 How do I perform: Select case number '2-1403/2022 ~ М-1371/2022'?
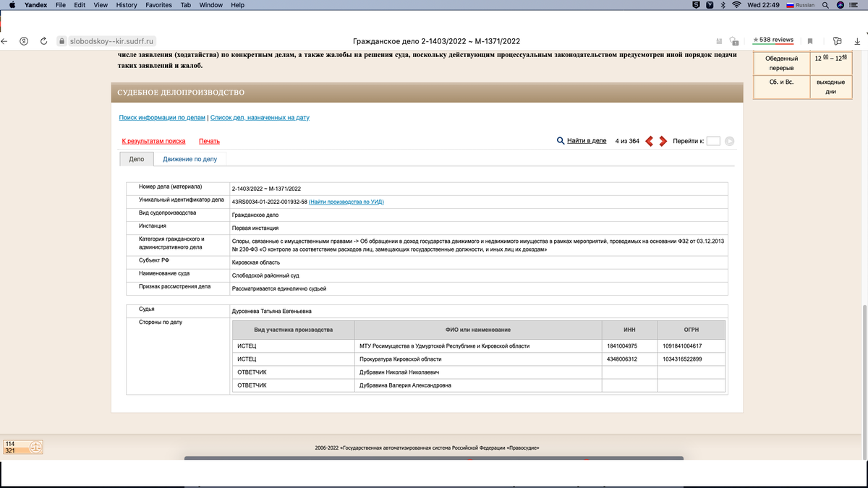(266, 189)
